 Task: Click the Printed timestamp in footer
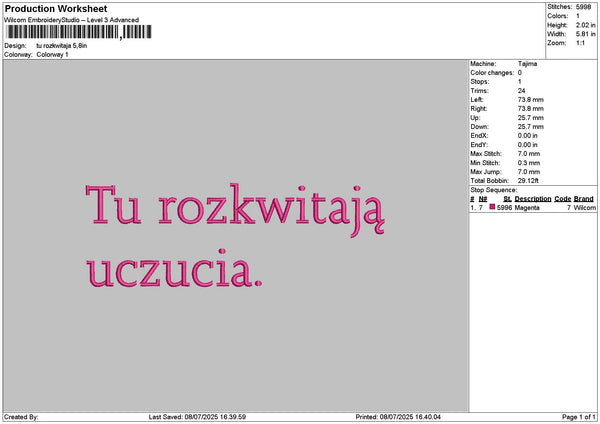398,417
